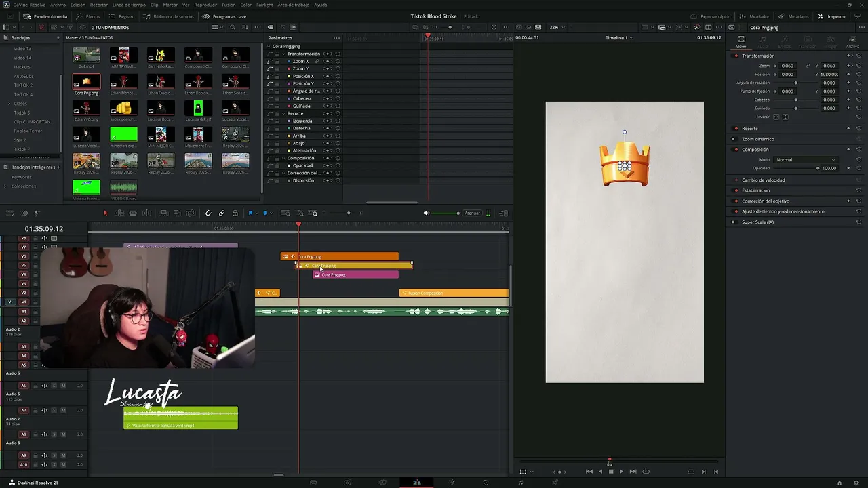Toggle position lock padlock in timeline toolbar
The image size is (868, 488).
[235, 213]
